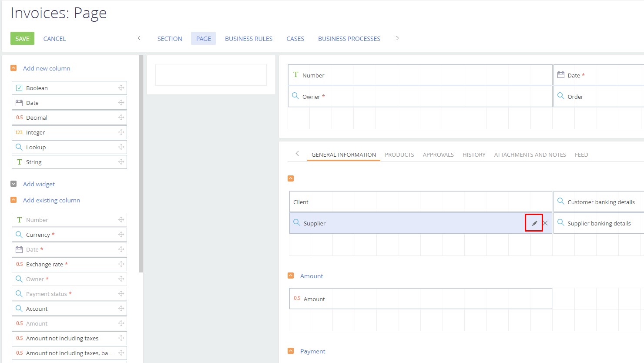644x363 pixels.
Task: Collapse the Add new column group
Action: [13, 68]
